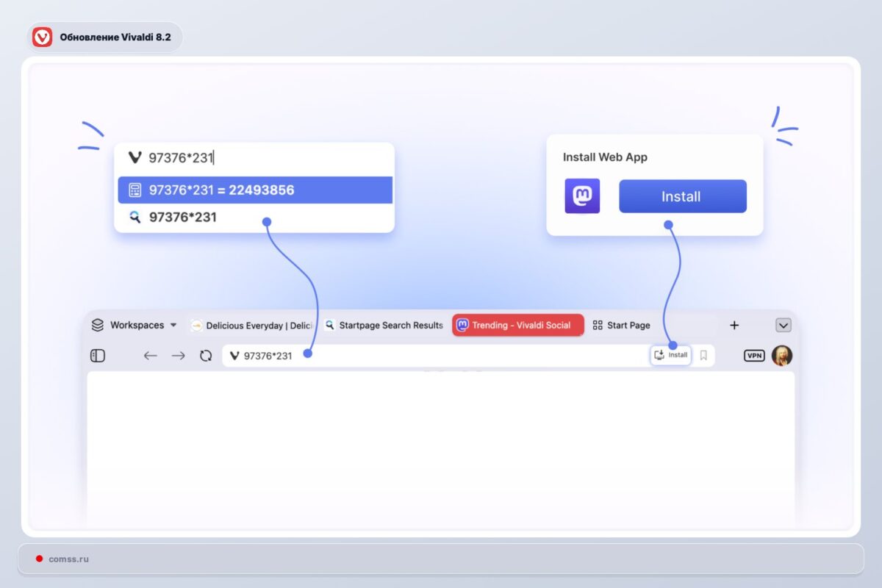This screenshot has width=882, height=588.
Task: Click the calculator icon in suggestion row
Action: coord(135,190)
